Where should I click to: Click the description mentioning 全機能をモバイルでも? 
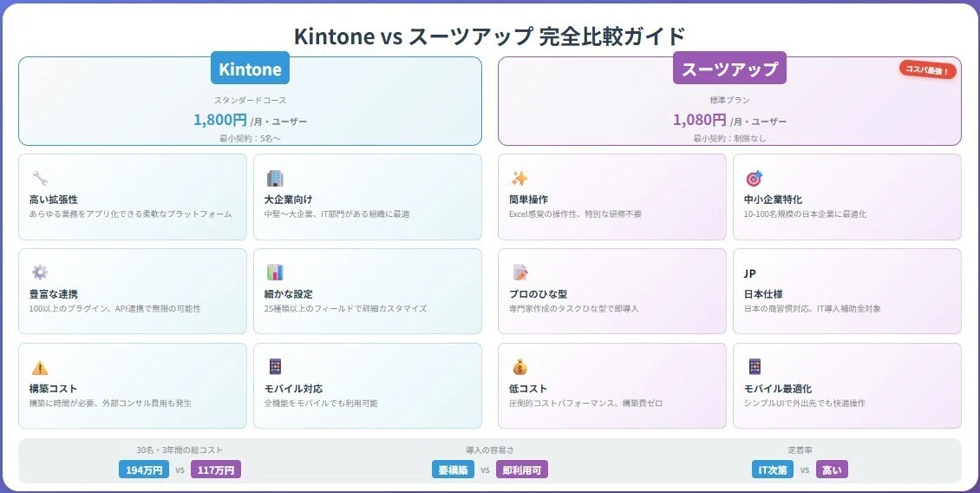(x=321, y=403)
